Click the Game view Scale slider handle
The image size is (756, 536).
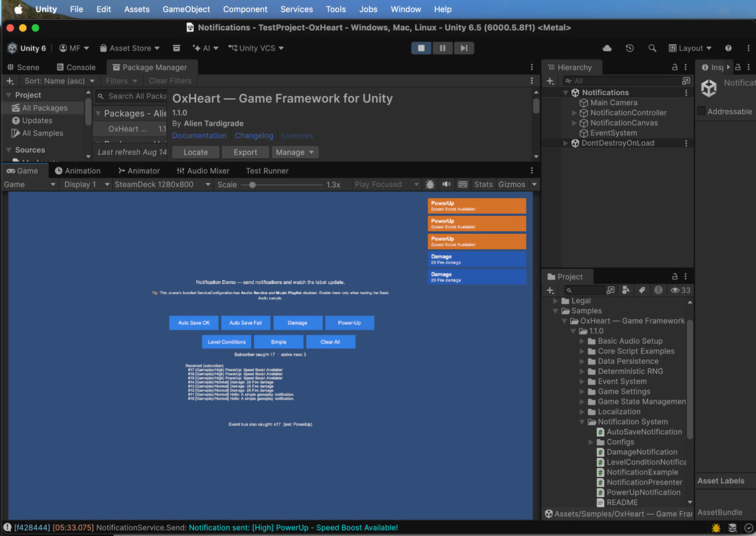tap(252, 185)
